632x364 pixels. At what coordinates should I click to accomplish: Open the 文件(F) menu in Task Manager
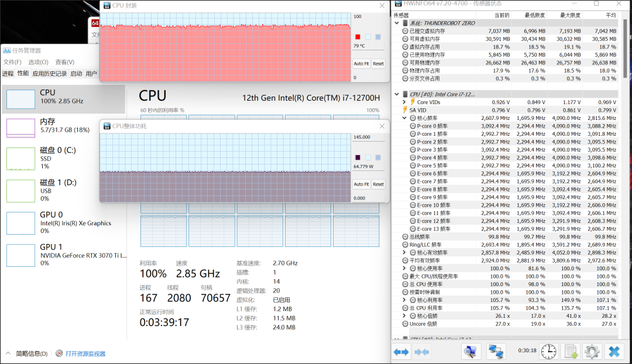pos(12,62)
